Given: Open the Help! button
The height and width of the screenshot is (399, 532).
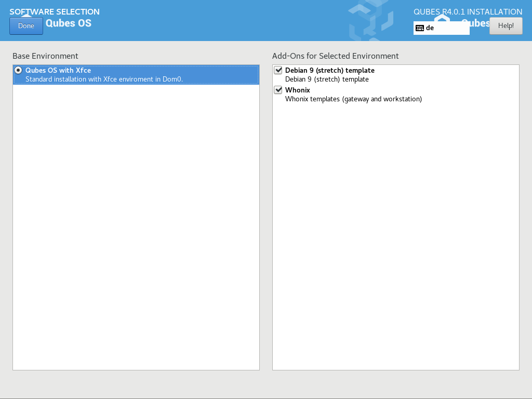Looking at the screenshot, I should [506, 26].
